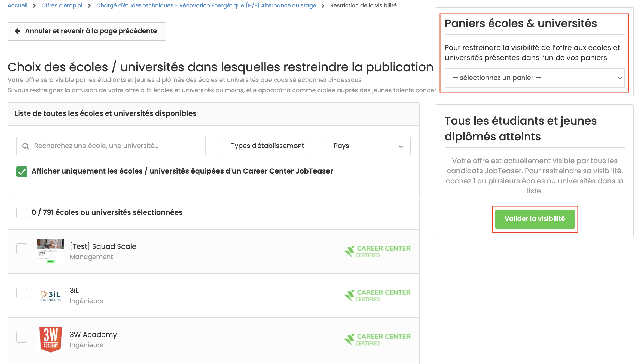Go to Accueil in the breadcrumb
The height and width of the screenshot is (364, 635).
pos(17,5)
